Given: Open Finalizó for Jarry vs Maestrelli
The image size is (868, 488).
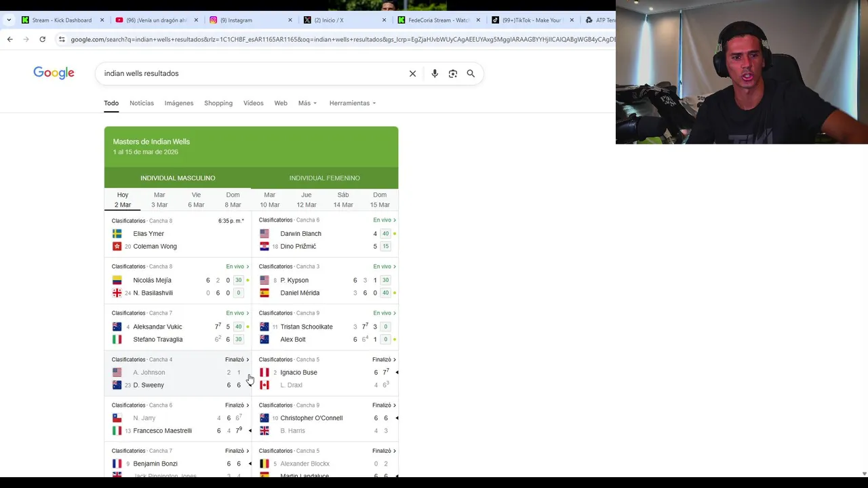Looking at the screenshot, I should (237, 405).
